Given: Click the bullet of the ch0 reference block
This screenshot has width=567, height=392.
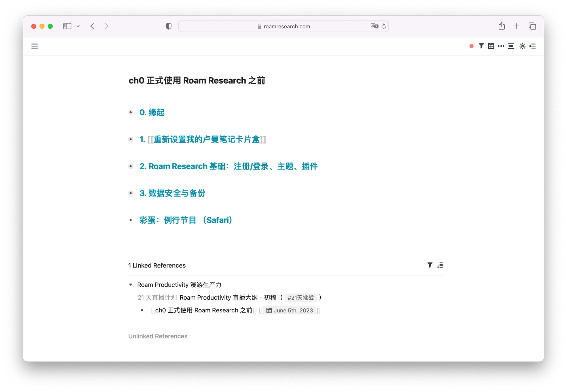Looking at the screenshot, I should pyautogui.click(x=142, y=310).
